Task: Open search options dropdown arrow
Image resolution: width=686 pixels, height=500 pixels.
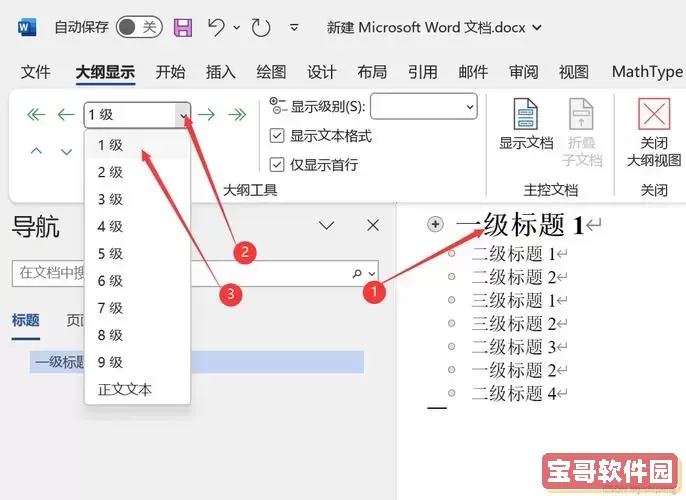Action: (371, 274)
